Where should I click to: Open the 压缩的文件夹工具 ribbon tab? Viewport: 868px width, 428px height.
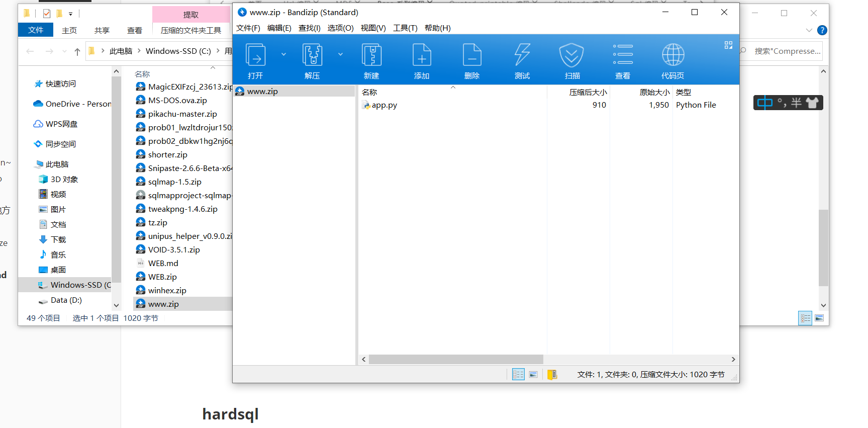[191, 30]
